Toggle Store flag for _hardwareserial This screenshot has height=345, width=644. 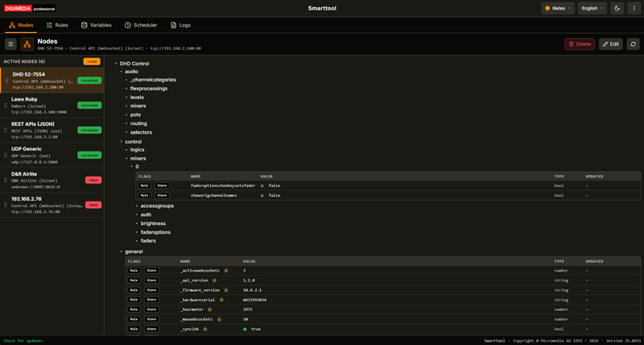[151, 300]
